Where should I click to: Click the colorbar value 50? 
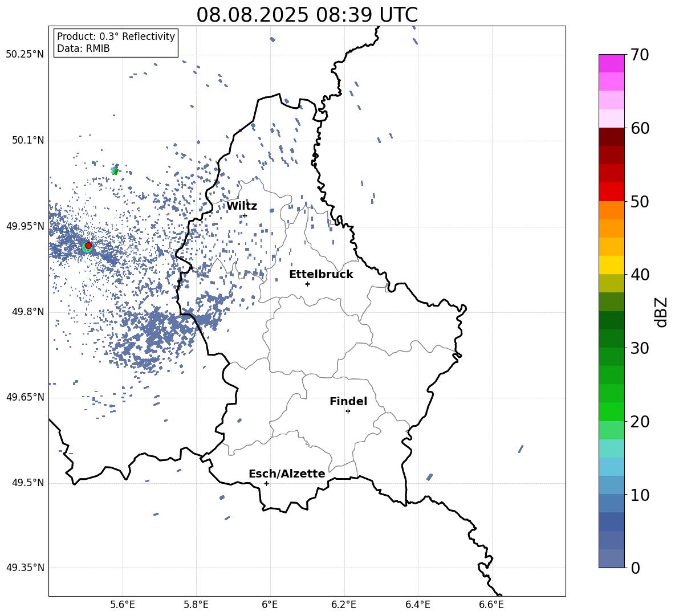(x=640, y=202)
